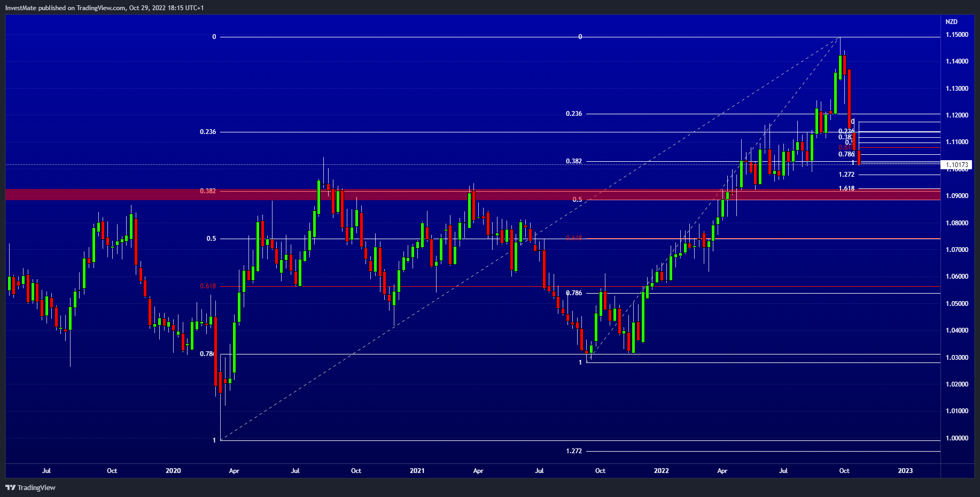Click the red horizontal resistance zone near 1.09
Viewport: 980px width, 497px height.
pyautogui.click(x=473, y=194)
